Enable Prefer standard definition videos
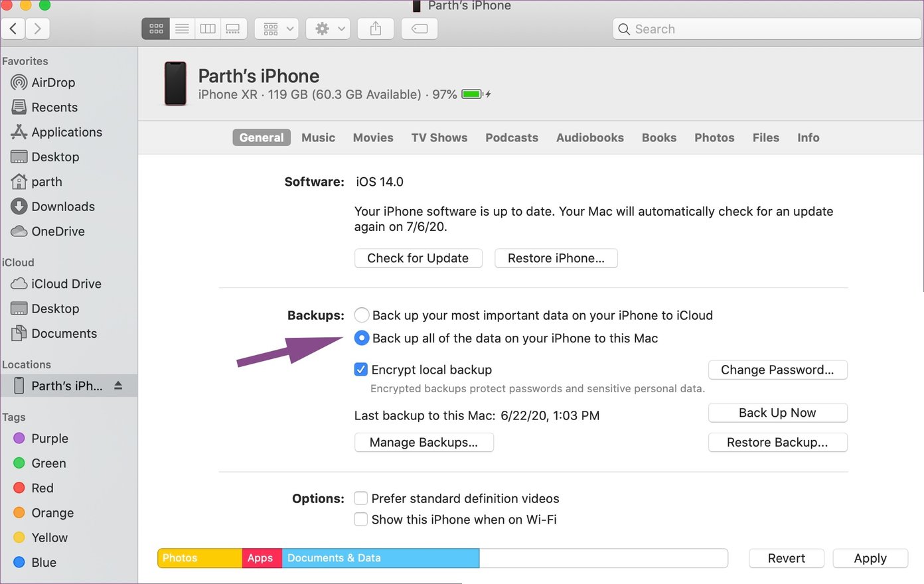 (x=361, y=498)
